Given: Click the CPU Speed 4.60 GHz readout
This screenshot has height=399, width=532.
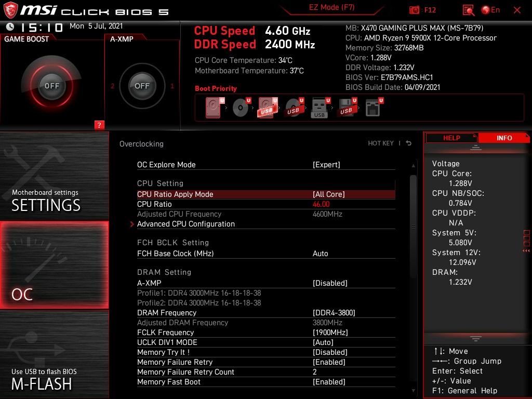Looking at the screenshot, I should pyautogui.click(x=252, y=31).
